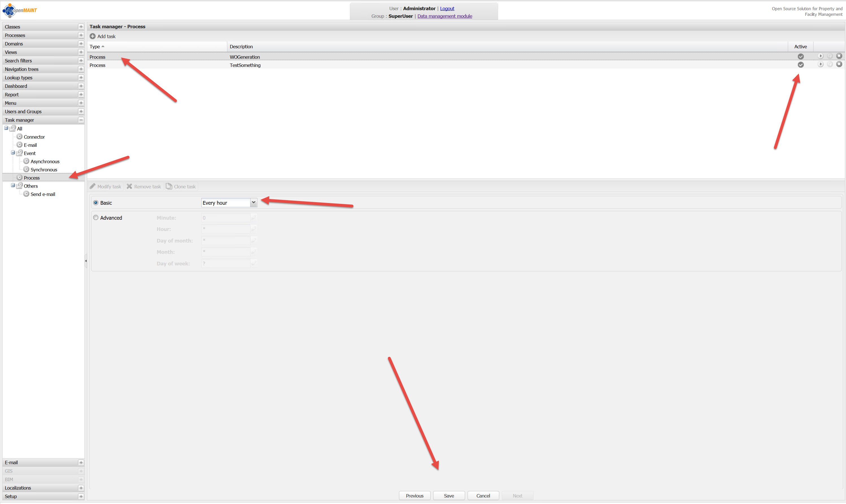Image resolution: width=846 pixels, height=504 pixels.
Task: Open the Connector task icon in tree
Action: [x=20, y=137]
